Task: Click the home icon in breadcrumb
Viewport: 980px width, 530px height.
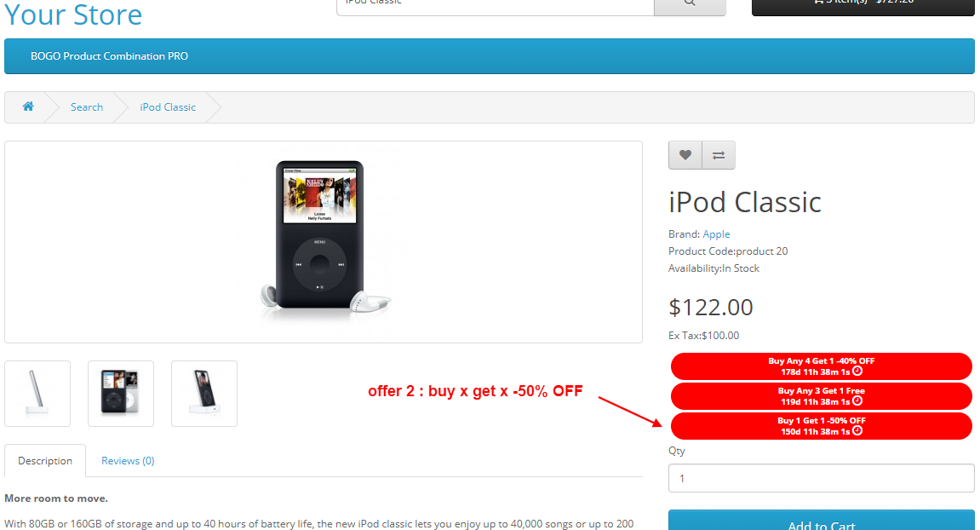Action: point(28,107)
